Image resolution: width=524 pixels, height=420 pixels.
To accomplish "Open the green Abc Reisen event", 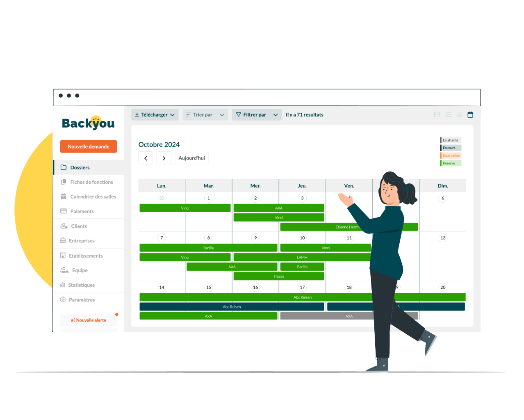I will point(303,297).
